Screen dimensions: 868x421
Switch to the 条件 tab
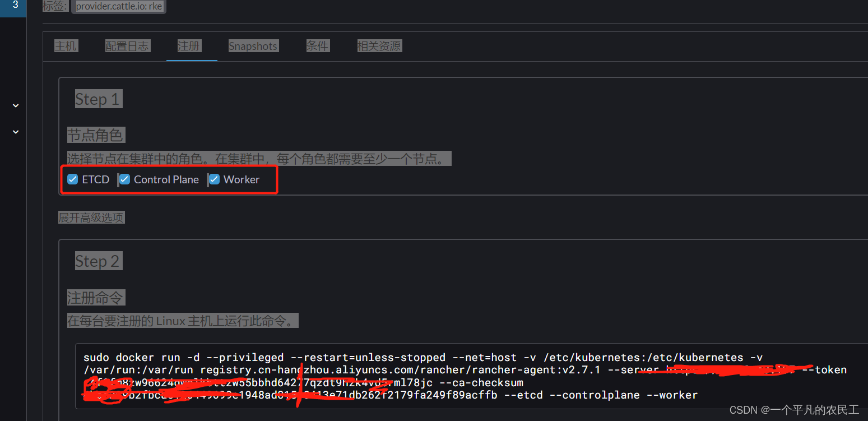click(317, 46)
